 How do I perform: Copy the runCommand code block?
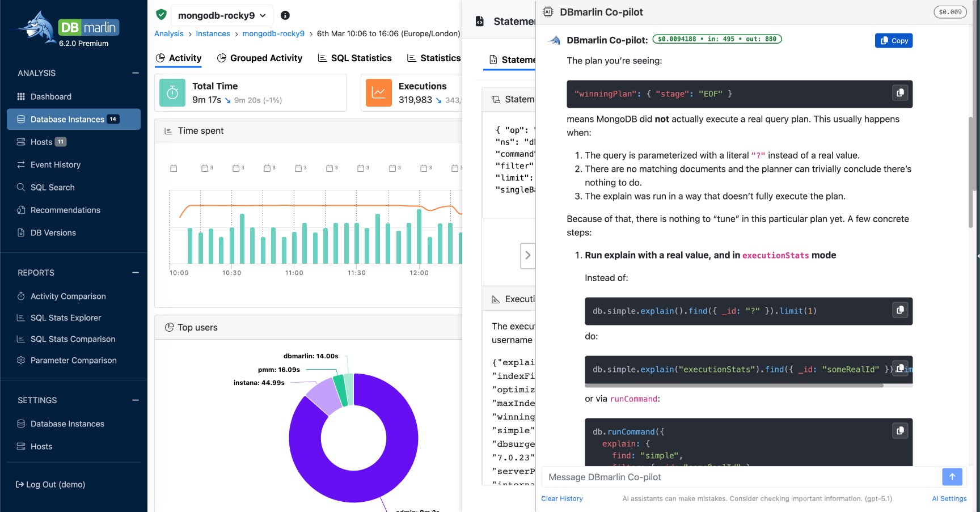(900, 431)
